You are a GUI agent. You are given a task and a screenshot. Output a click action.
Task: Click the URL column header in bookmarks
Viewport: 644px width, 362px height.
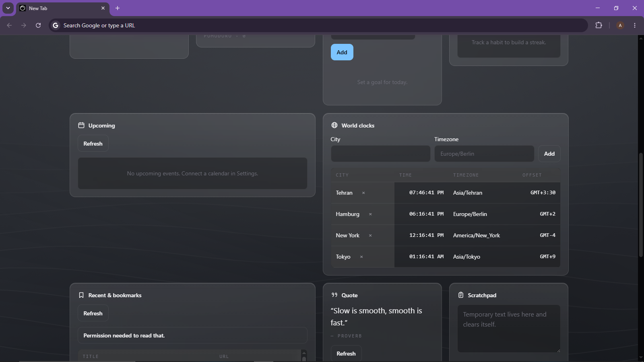pyautogui.click(x=224, y=356)
